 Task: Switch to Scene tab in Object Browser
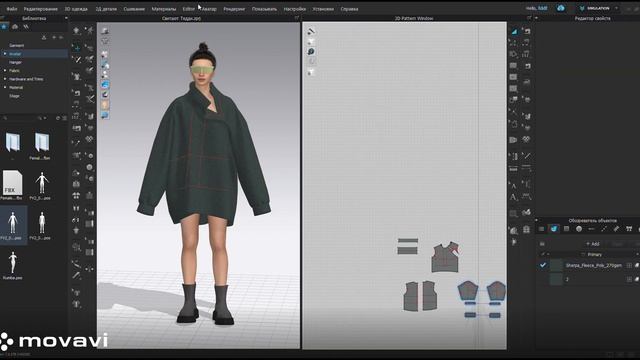coord(542,229)
